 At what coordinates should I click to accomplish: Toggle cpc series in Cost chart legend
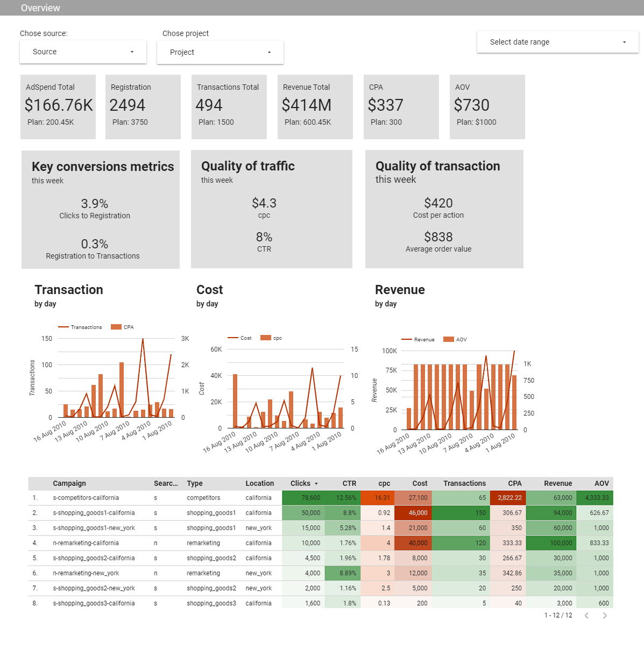point(271,338)
